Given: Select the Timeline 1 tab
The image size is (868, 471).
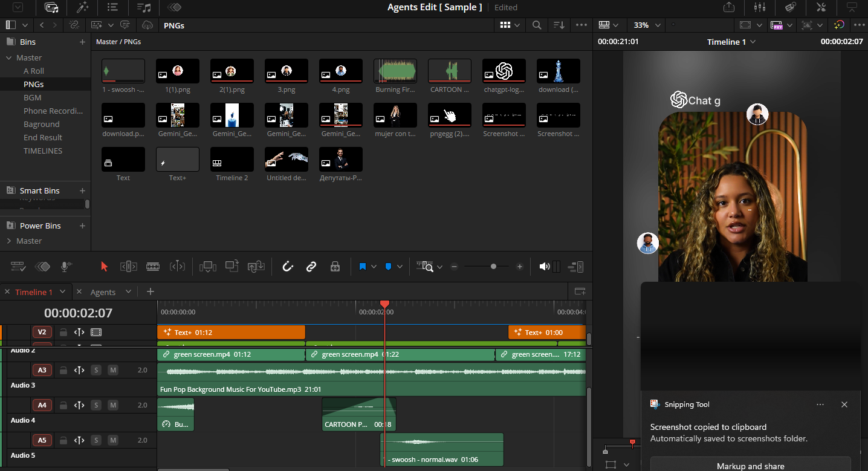Looking at the screenshot, I should 34,292.
